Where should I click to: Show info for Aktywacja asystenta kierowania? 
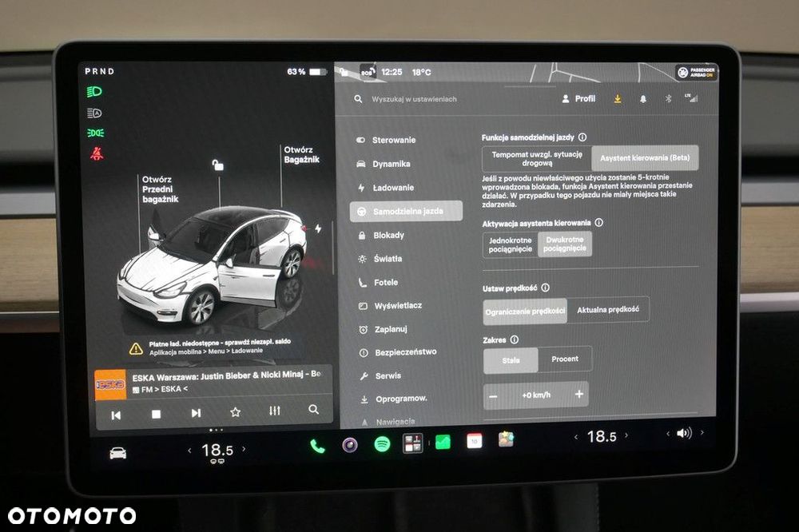(599, 223)
